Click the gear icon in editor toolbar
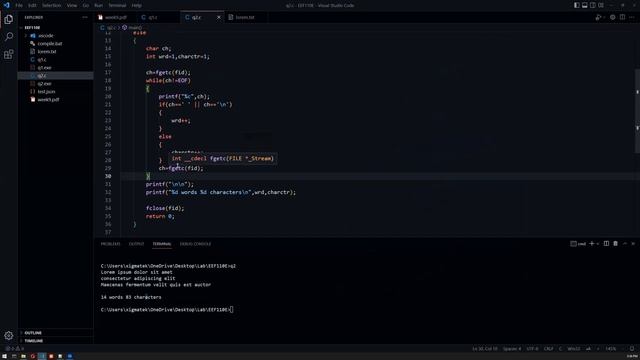The width and height of the screenshot is (640, 360). pos(613,17)
